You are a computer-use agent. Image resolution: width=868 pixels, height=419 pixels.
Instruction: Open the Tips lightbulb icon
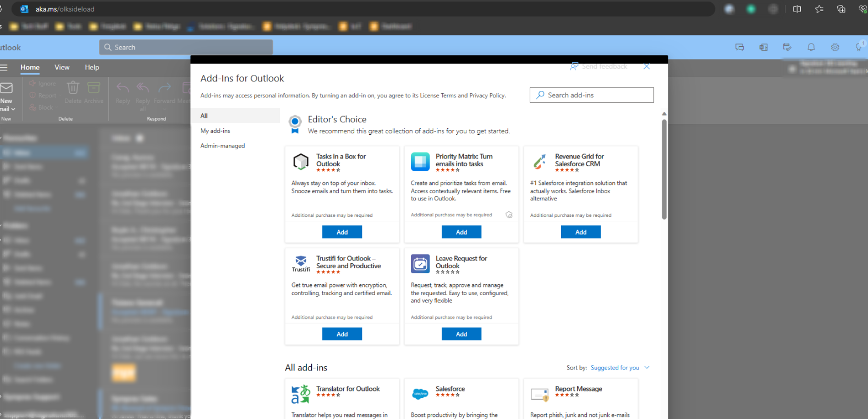[x=859, y=47]
